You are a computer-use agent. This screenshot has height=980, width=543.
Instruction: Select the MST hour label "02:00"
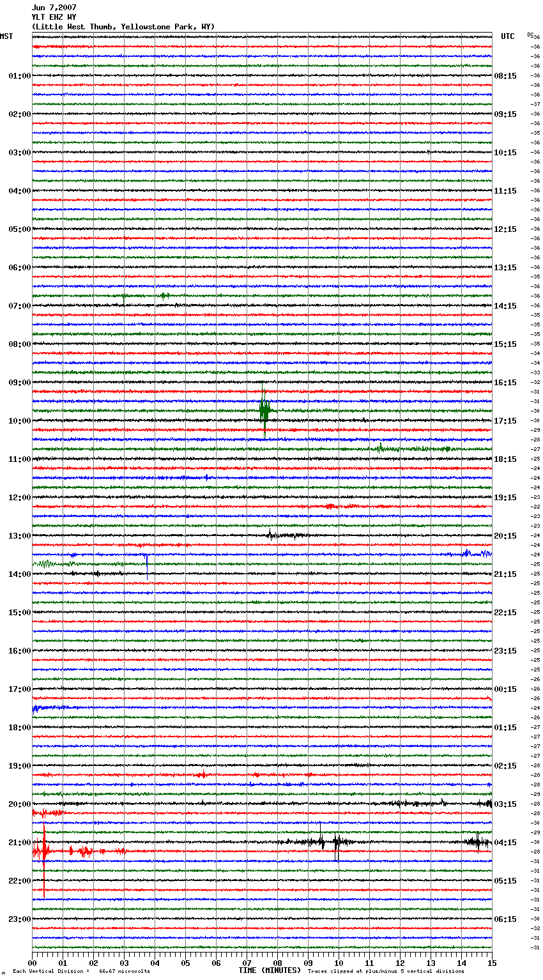[x=20, y=114]
